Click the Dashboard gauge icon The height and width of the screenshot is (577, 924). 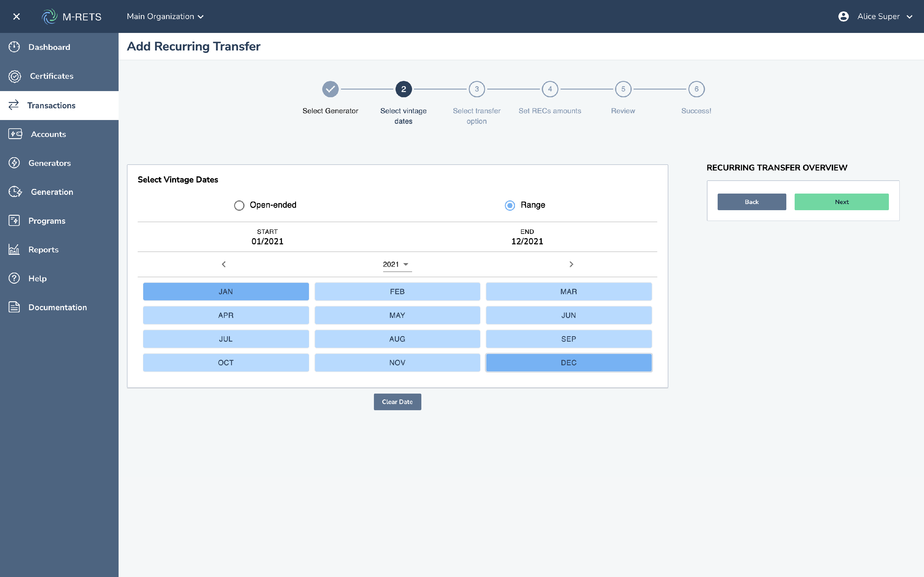click(x=14, y=47)
